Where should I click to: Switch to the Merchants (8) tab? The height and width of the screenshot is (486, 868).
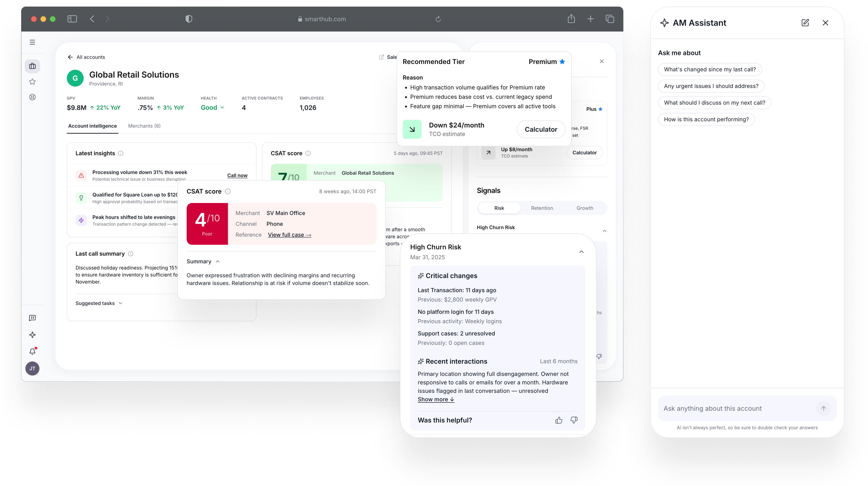[x=144, y=126]
